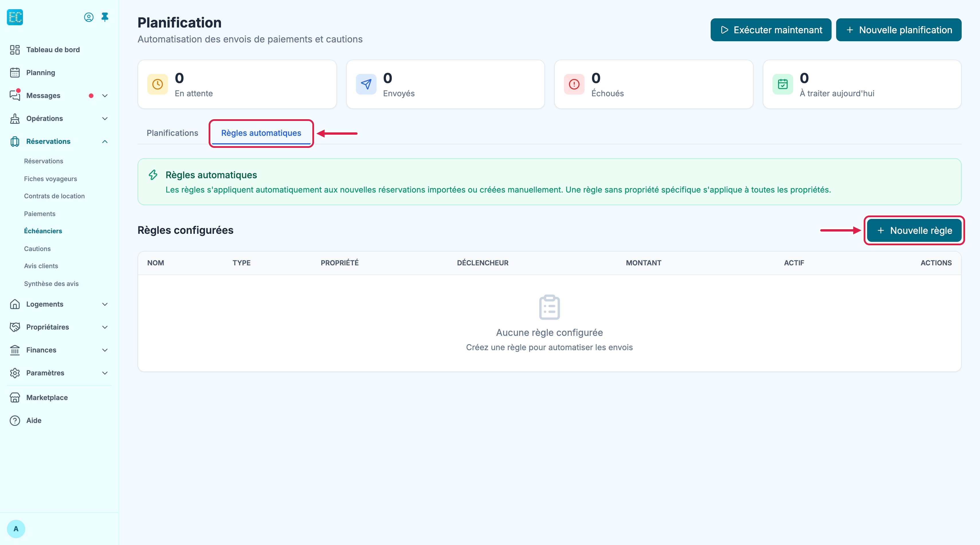Screen dimensions: 980x545
Task: Open the Cautions submenu item
Action: [x=37, y=249]
